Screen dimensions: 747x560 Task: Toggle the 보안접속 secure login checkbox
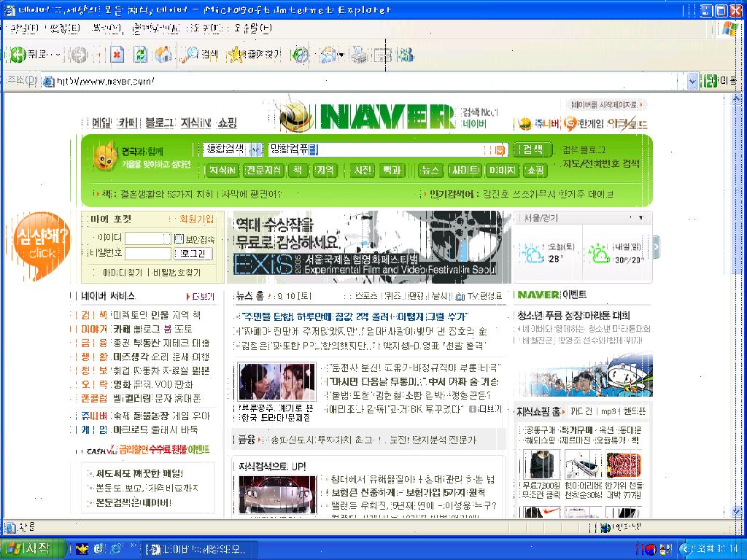point(179,238)
